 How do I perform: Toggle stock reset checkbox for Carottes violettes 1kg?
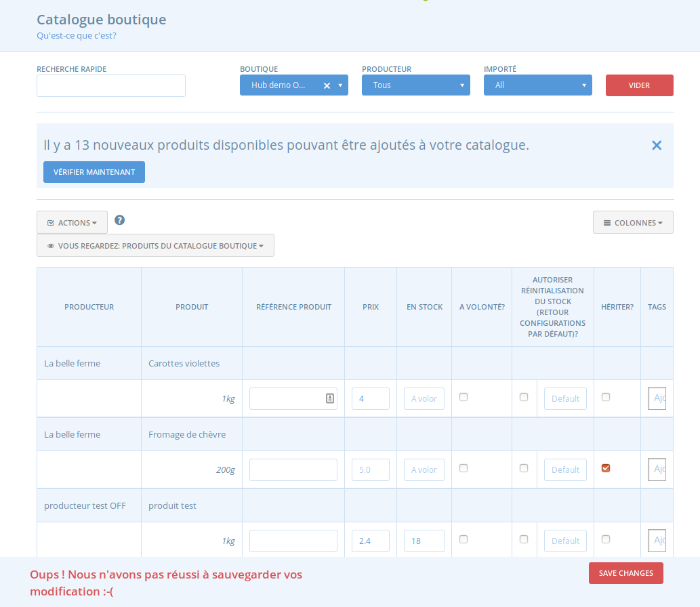pyautogui.click(x=524, y=397)
